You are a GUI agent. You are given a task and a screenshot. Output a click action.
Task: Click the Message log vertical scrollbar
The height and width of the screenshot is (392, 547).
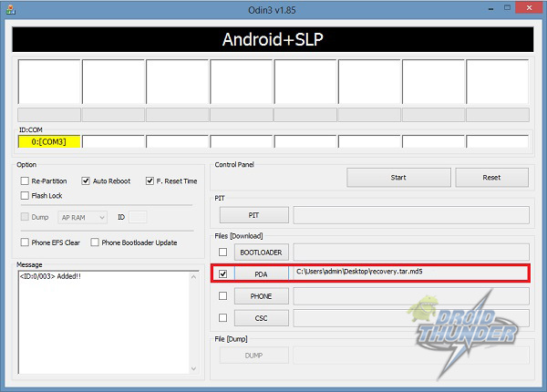[192, 321]
